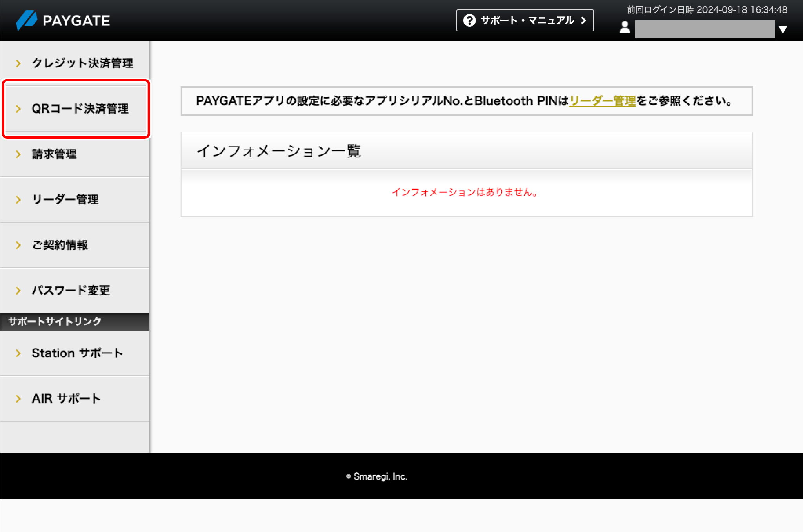Click the user account person icon
This screenshot has height=532, width=803.
pos(624,28)
